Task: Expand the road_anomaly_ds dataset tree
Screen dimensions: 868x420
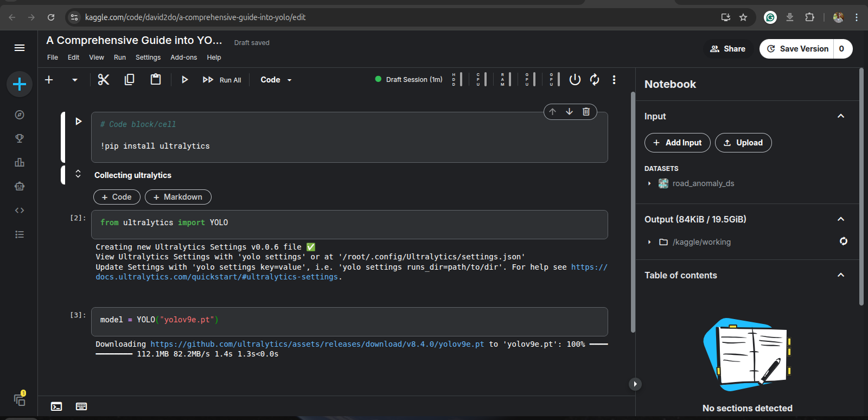Action: pos(649,183)
